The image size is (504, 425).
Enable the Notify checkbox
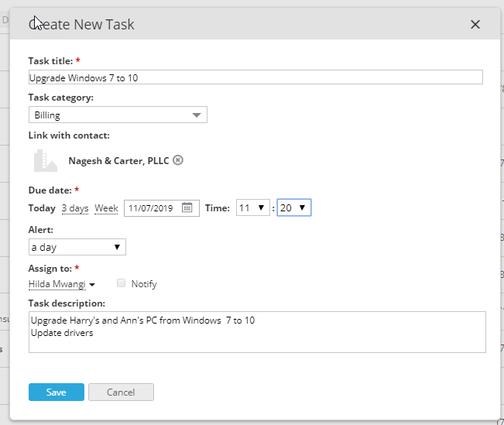121,283
